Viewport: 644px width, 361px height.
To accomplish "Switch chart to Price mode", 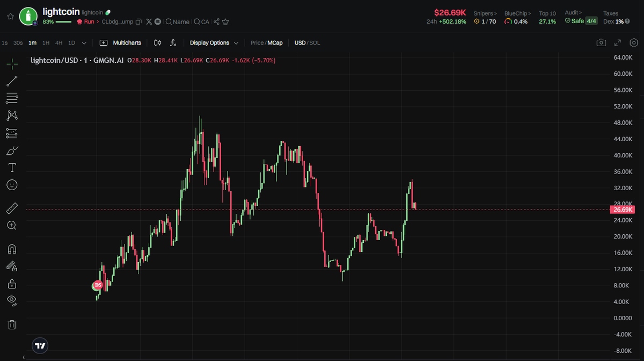I will pyautogui.click(x=257, y=42).
